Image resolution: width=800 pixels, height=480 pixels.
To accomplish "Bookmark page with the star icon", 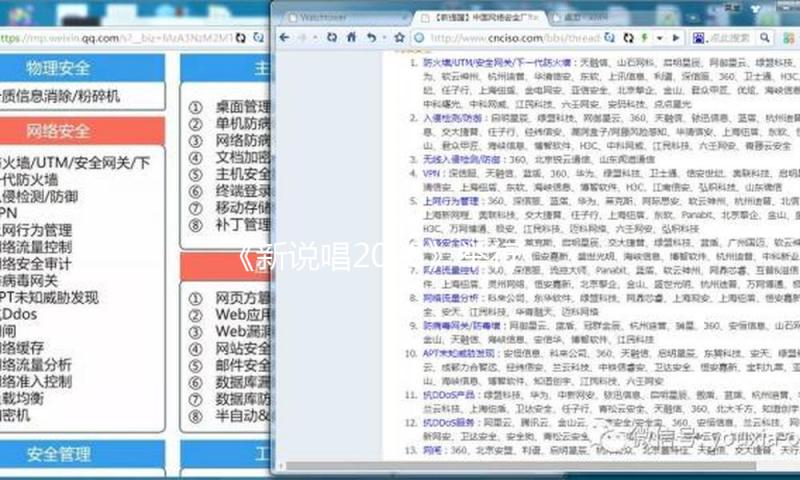I will click(399, 38).
